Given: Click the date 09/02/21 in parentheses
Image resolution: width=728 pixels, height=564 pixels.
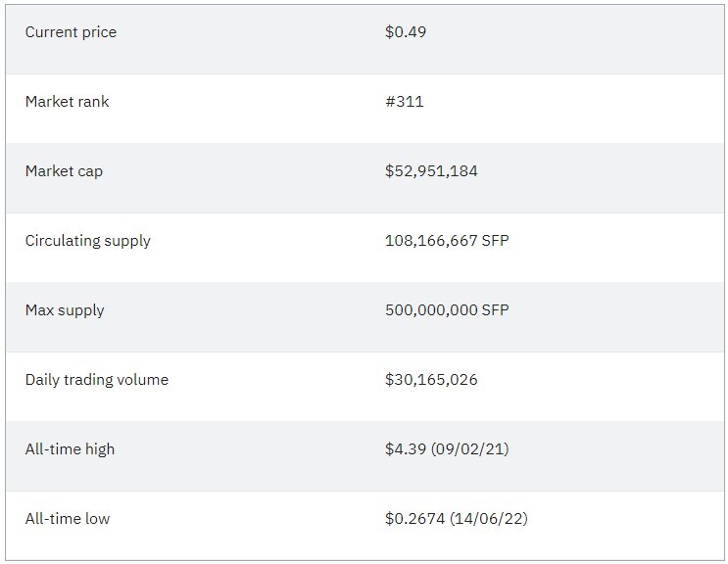Looking at the screenshot, I should point(470,449).
